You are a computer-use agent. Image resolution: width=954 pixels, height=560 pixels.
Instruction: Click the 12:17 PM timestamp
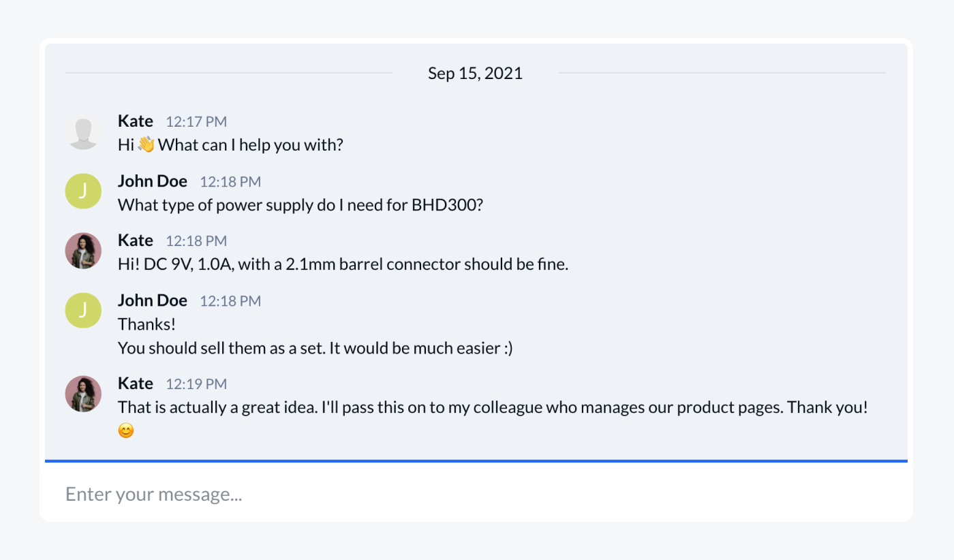pos(196,122)
